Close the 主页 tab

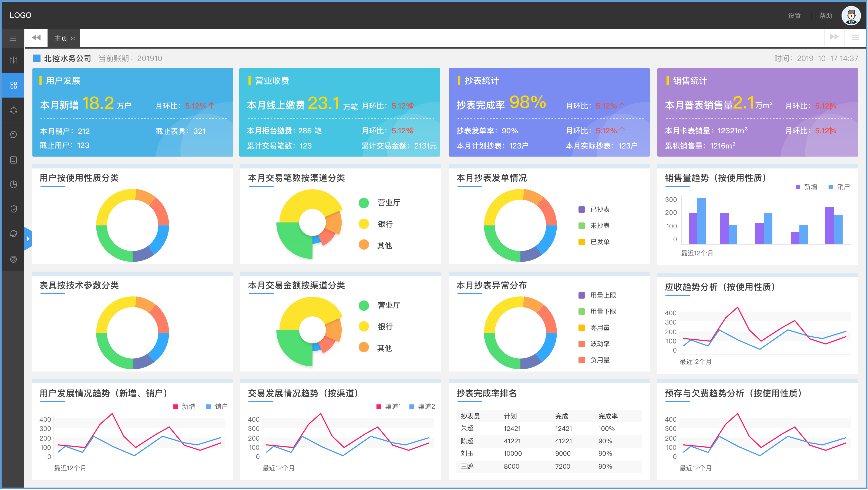pyautogui.click(x=73, y=39)
